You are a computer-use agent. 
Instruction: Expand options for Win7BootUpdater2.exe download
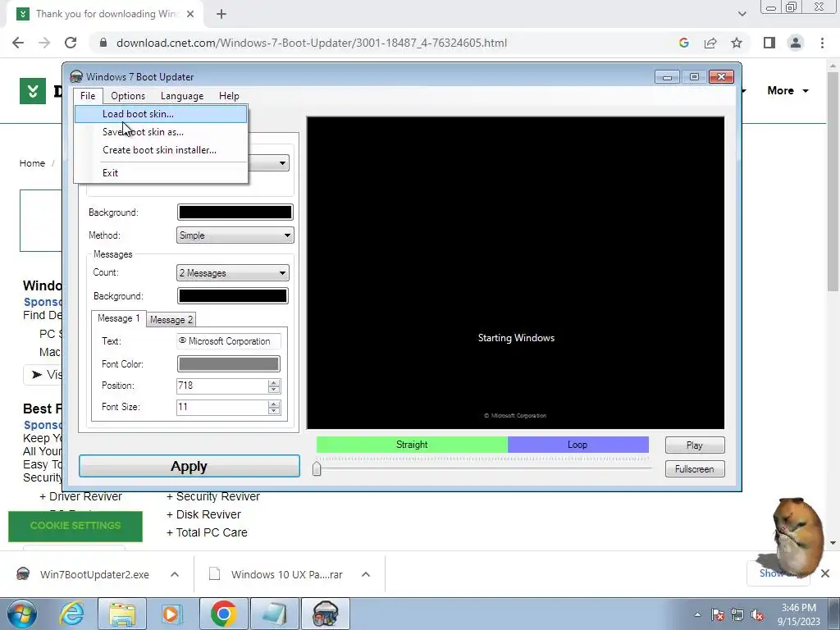(x=175, y=574)
